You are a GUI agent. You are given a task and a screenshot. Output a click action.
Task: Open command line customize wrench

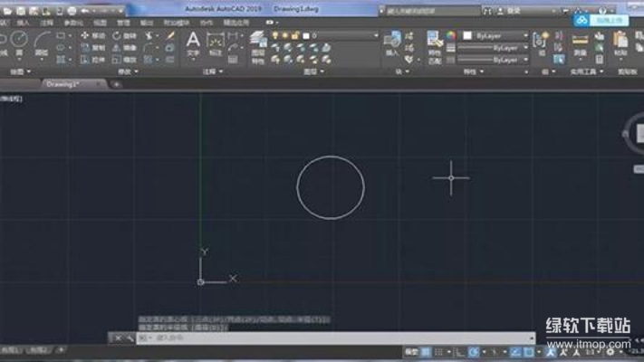pyautogui.click(x=130, y=338)
